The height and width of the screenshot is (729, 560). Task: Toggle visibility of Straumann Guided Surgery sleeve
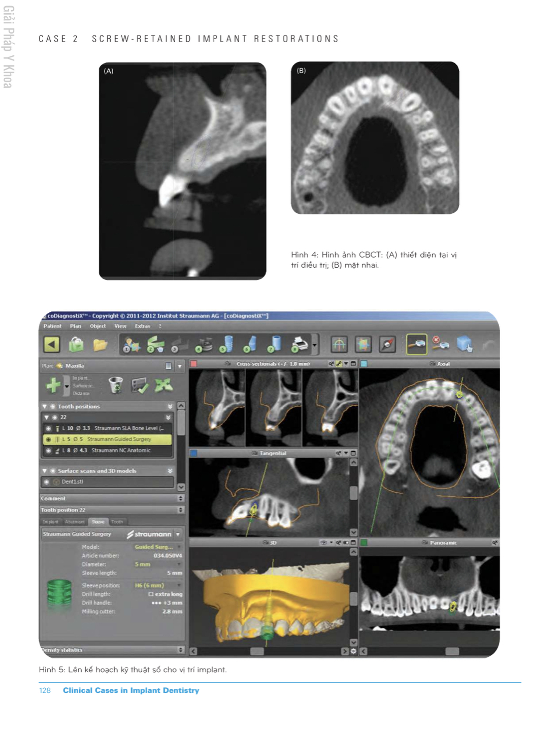[x=49, y=439]
